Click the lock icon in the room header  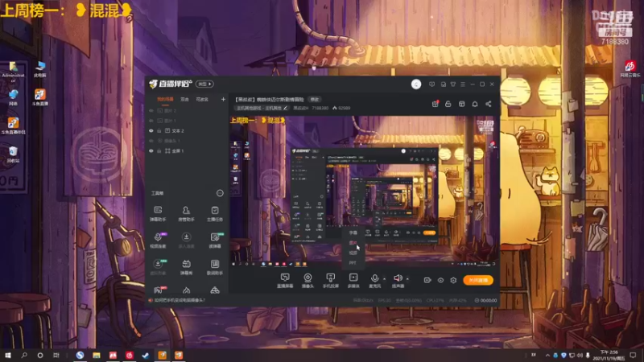(x=448, y=104)
